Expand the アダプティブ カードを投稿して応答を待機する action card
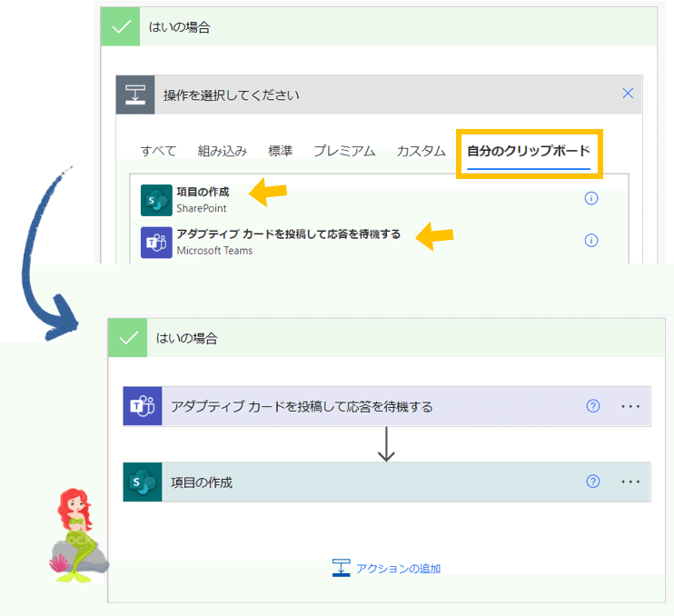 [x=387, y=406]
